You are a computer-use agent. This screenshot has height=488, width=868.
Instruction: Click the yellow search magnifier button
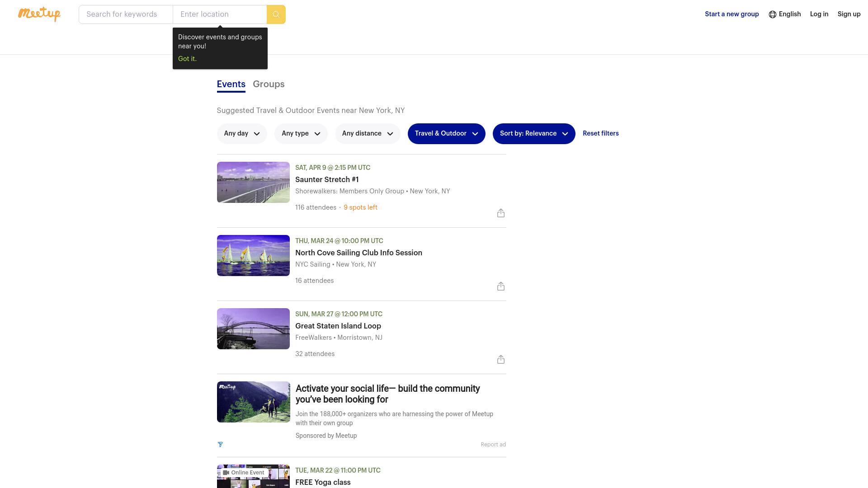click(276, 14)
